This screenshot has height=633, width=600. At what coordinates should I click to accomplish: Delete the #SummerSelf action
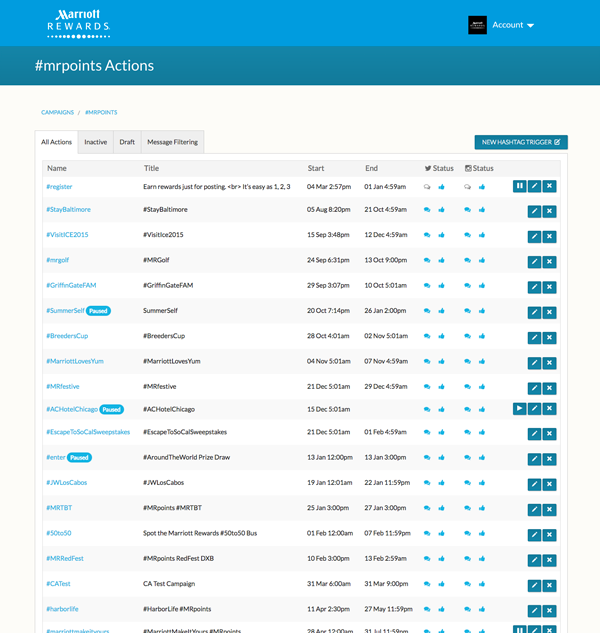(549, 312)
